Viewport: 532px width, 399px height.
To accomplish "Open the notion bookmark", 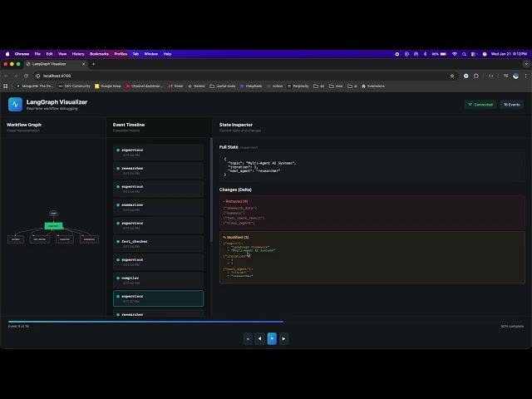I will [275, 86].
